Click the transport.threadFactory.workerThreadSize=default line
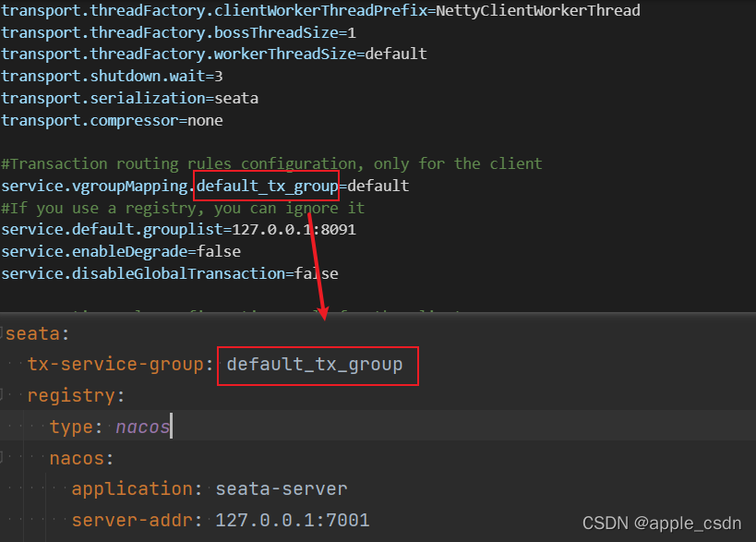 (214, 54)
